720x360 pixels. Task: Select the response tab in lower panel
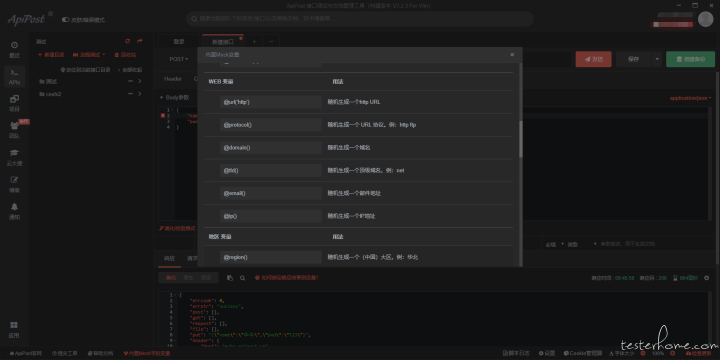(170, 258)
